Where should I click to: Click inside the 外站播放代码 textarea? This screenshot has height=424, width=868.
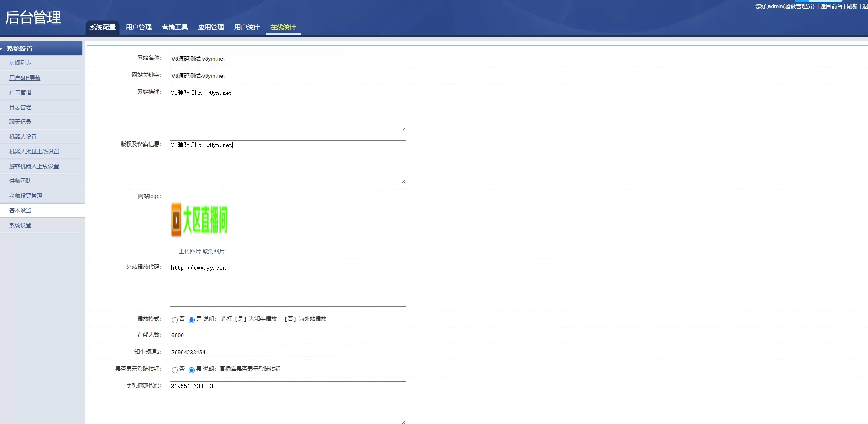288,285
